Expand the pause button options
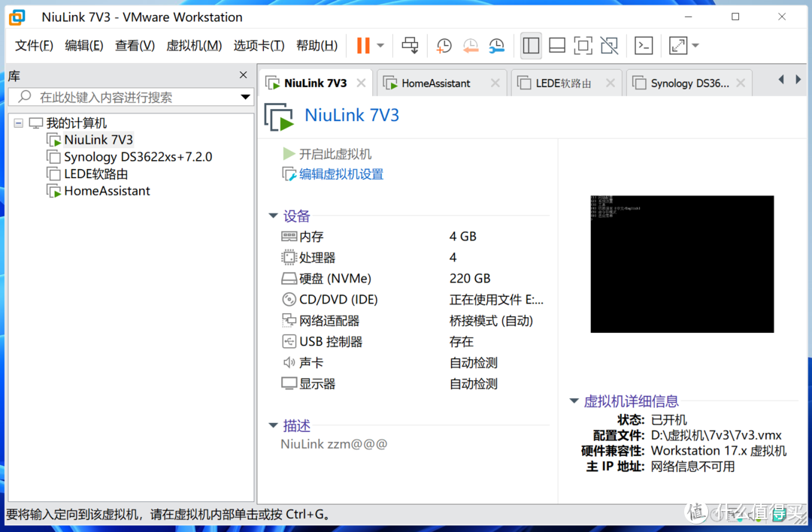Image resolution: width=812 pixels, height=532 pixels. 380,46
